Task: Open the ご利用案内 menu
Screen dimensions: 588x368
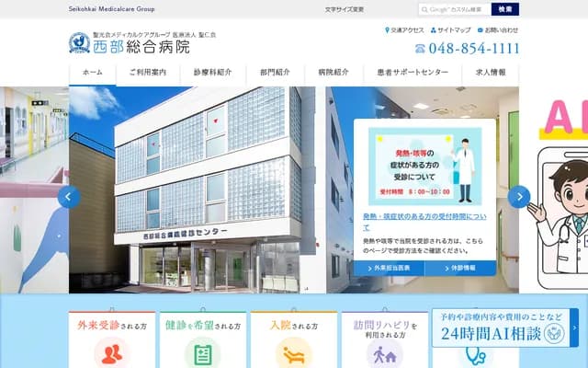Action: [148, 73]
